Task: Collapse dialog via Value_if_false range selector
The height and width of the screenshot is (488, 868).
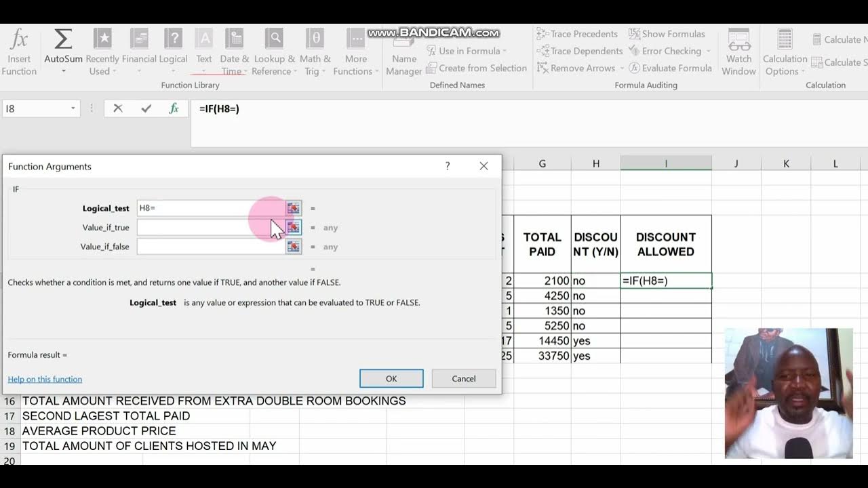Action: [x=293, y=247]
